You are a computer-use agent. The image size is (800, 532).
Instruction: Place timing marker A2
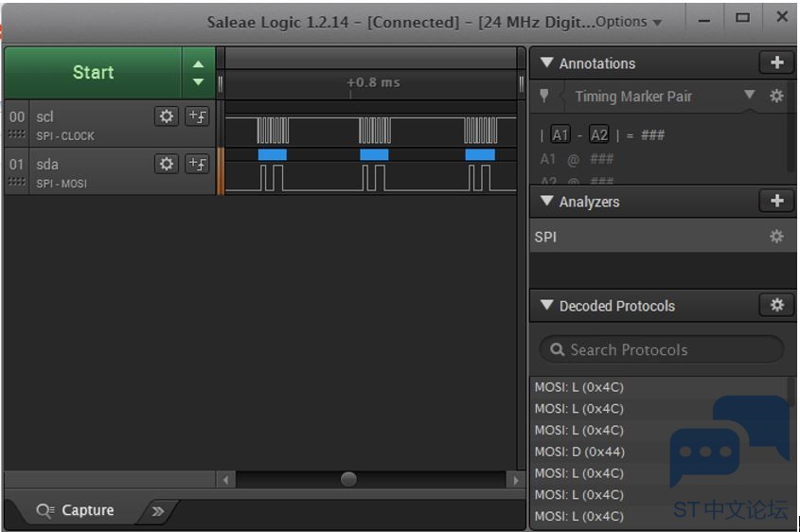pos(599,135)
